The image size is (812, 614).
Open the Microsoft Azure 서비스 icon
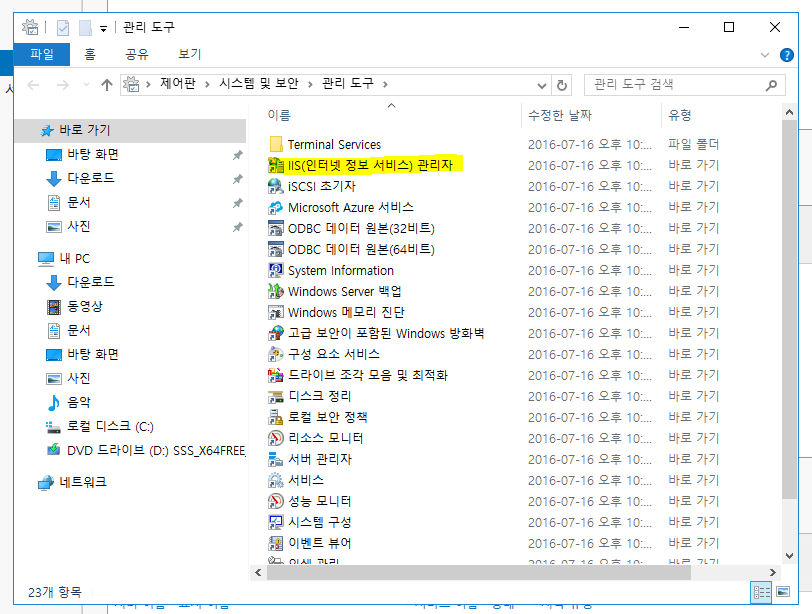276,207
